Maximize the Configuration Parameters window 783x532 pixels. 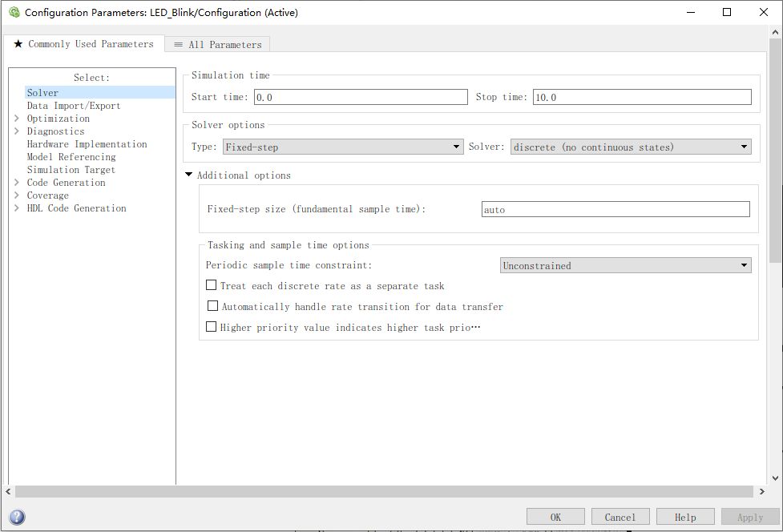[x=727, y=12]
